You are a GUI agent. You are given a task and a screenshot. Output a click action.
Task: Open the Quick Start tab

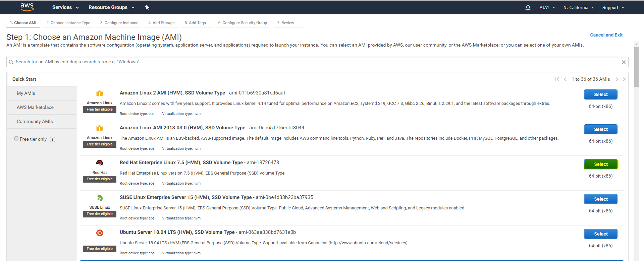[x=24, y=79]
